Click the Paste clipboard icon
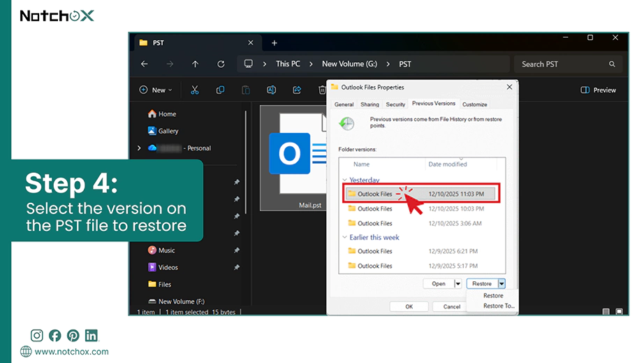Image resolution: width=644 pixels, height=363 pixels. click(x=246, y=90)
